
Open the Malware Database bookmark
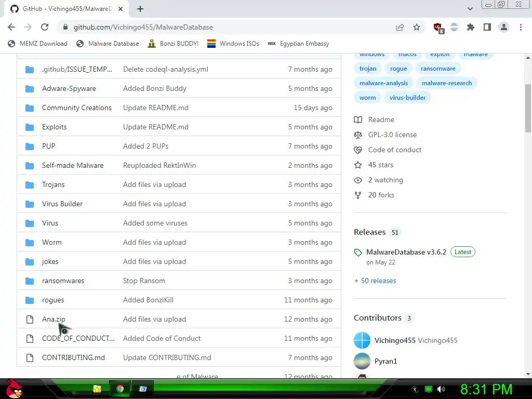click(108, 44)
